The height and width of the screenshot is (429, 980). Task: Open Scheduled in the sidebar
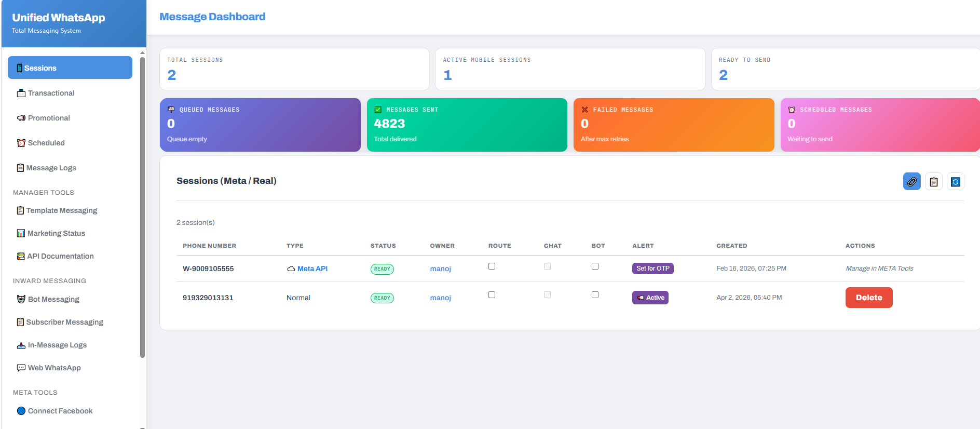(70, 143)
